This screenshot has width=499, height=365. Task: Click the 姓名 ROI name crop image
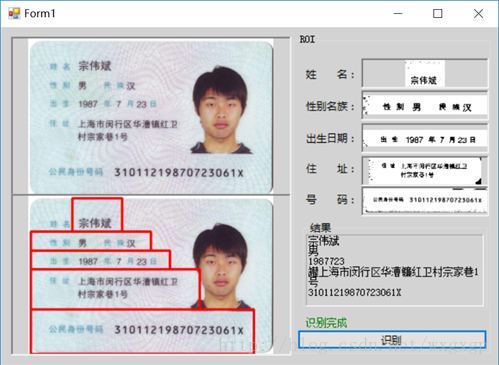425,73
